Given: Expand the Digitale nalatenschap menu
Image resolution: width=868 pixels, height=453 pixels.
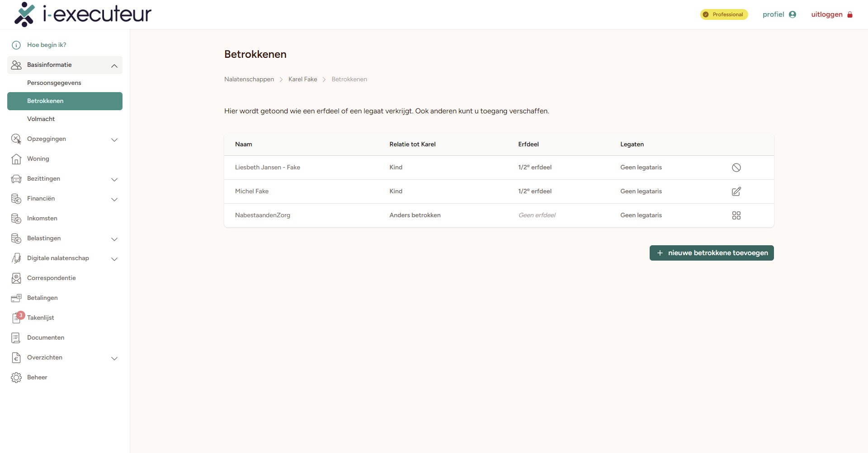Looking at the screenshot, I should pyautogui.click(x=114, y=259).
